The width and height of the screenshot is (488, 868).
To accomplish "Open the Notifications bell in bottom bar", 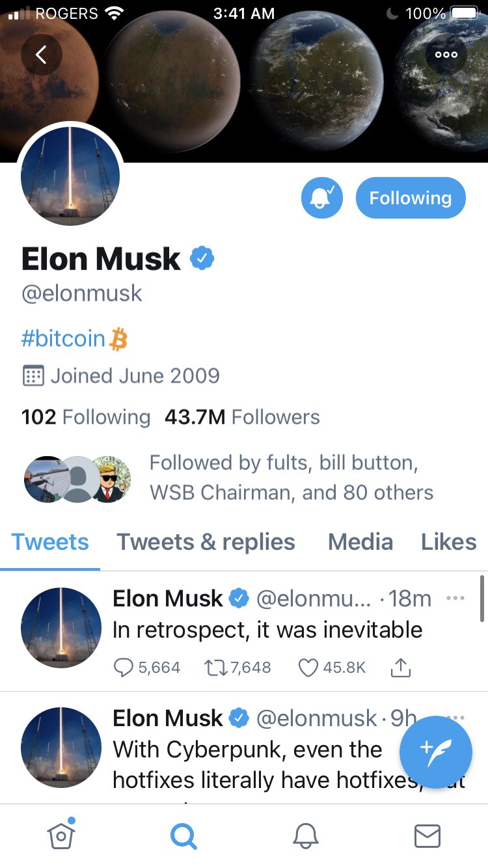I will coord(305,836).
